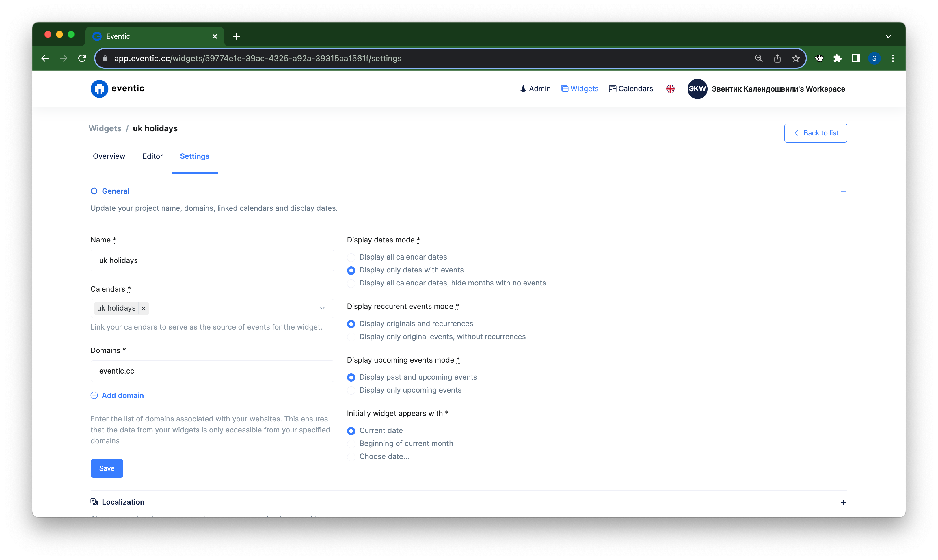This screenshot has height=560, width=938.
Task: Click the hand extension icon
Action: (x=819, y=59)
